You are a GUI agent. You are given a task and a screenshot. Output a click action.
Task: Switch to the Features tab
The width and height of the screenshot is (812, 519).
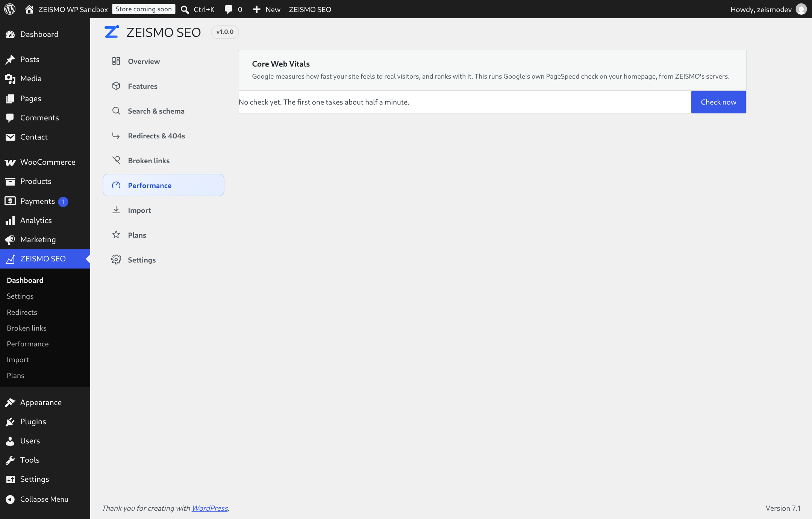(164, 86)
